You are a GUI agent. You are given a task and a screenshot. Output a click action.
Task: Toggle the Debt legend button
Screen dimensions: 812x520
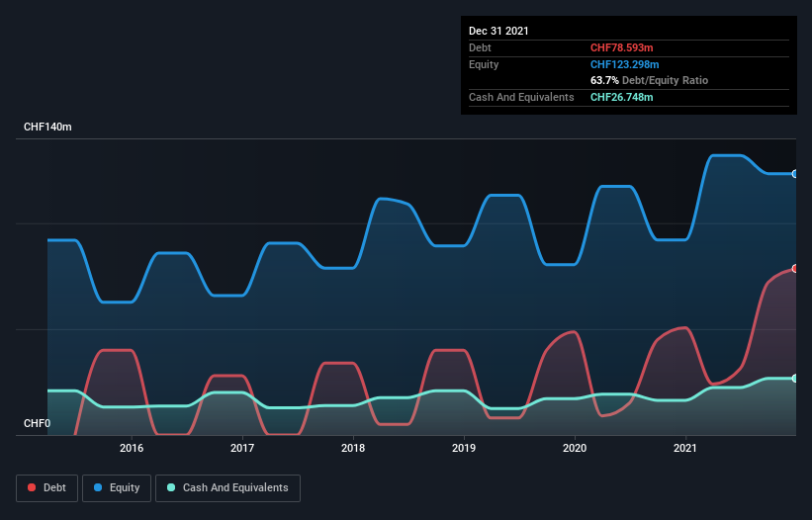tap(47, 488)
